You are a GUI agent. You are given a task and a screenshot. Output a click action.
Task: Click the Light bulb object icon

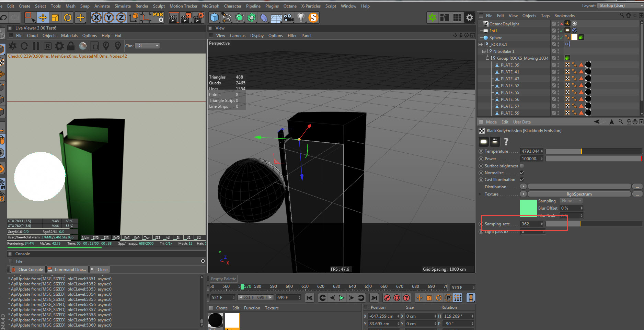(x=301, y=17)
